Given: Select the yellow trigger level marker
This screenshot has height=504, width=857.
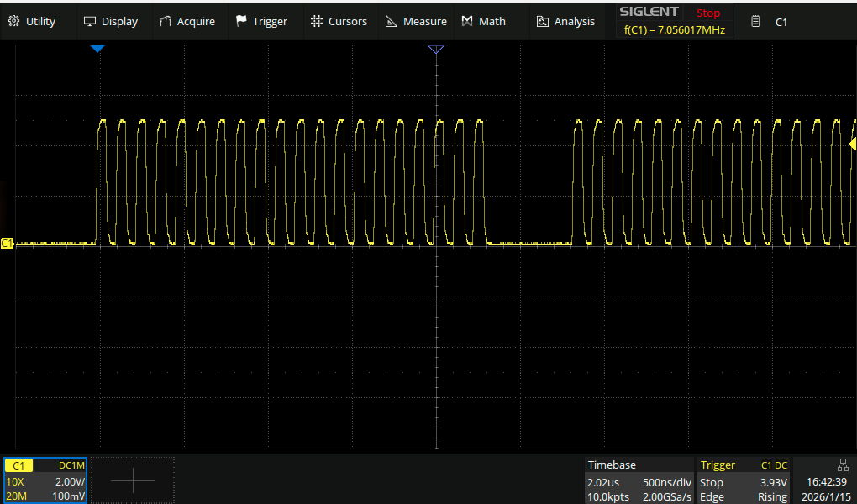Looking at the screenshot, I should point(852,144).
